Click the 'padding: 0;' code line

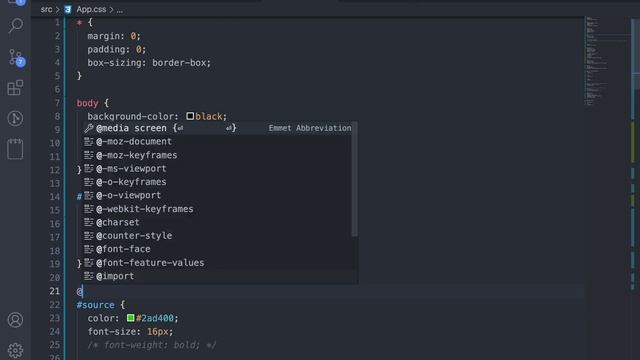click(x=116, y=49)
